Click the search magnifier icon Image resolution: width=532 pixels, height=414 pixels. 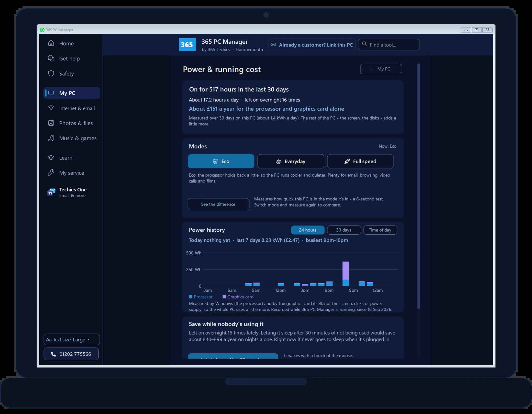(364, 44)
